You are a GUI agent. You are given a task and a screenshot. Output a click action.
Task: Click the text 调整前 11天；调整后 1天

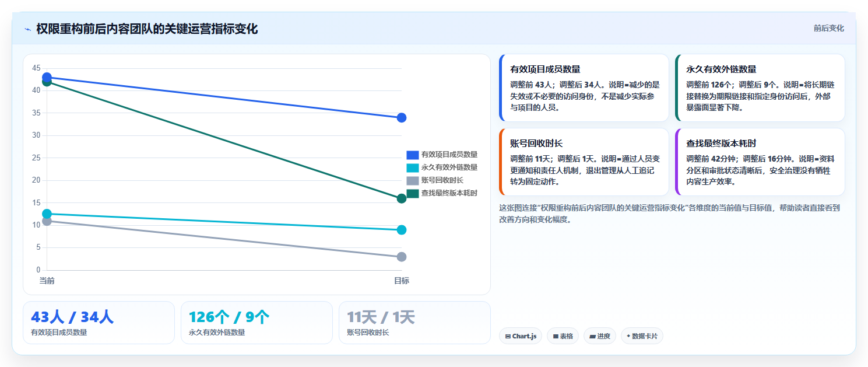[x=552, y=159]
